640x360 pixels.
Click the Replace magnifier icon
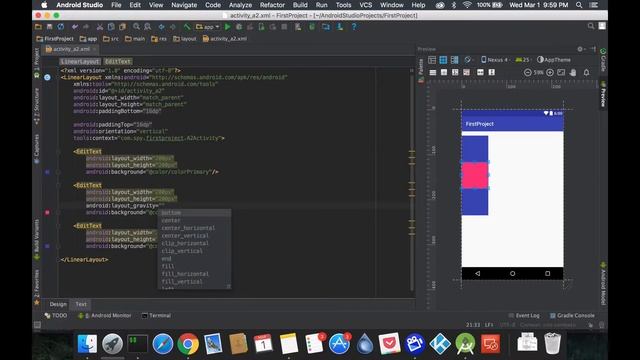148,27
